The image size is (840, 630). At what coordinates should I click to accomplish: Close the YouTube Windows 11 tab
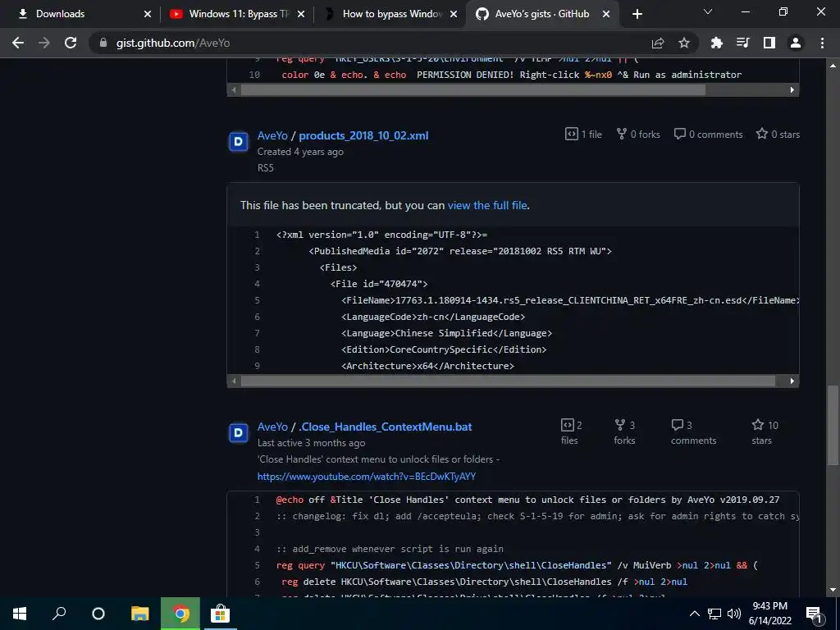coord(301,14)
